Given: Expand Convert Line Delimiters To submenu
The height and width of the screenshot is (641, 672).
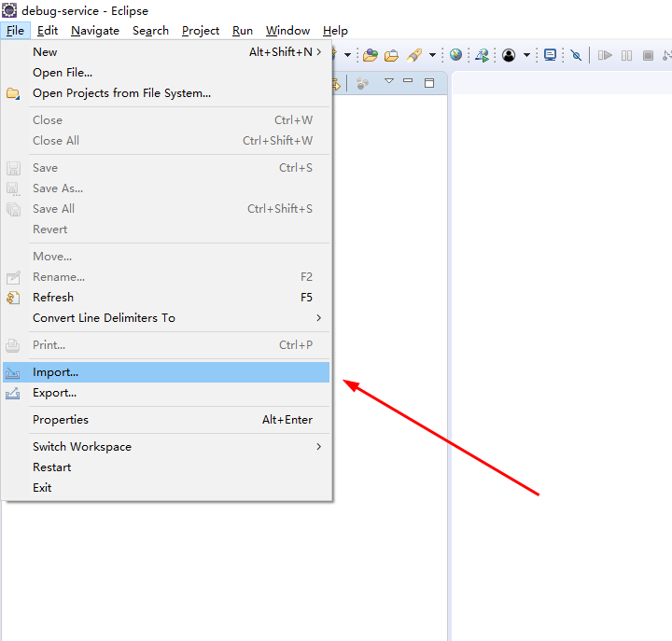Looking at the screenshot, I should coord(319,317).
